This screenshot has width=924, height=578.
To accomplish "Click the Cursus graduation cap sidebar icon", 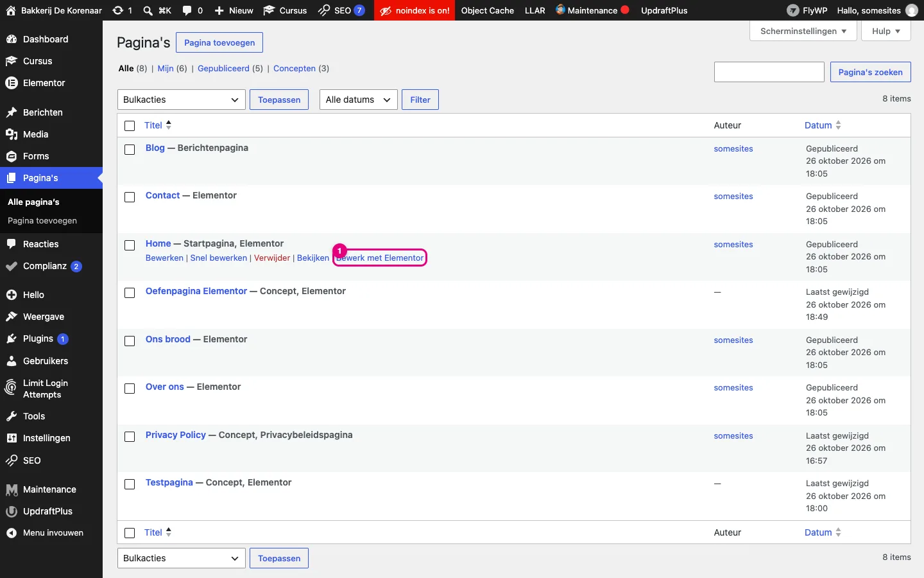I will pyautogui.click(x=11, y=61).
